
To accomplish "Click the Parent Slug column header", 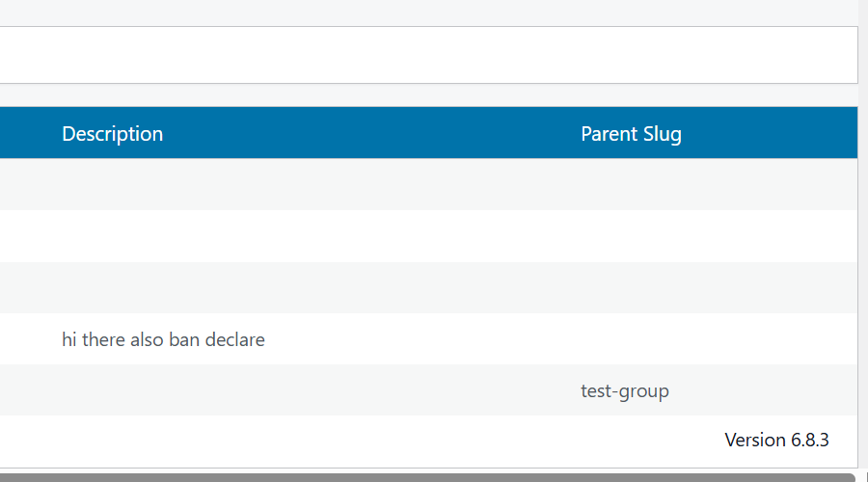I will coord(631,134).
